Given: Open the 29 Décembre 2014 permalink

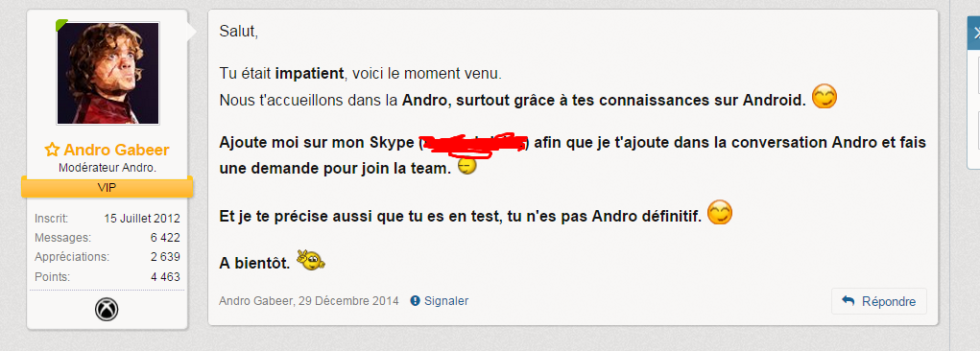Looking at the screenshot, I should coord(348,301).
